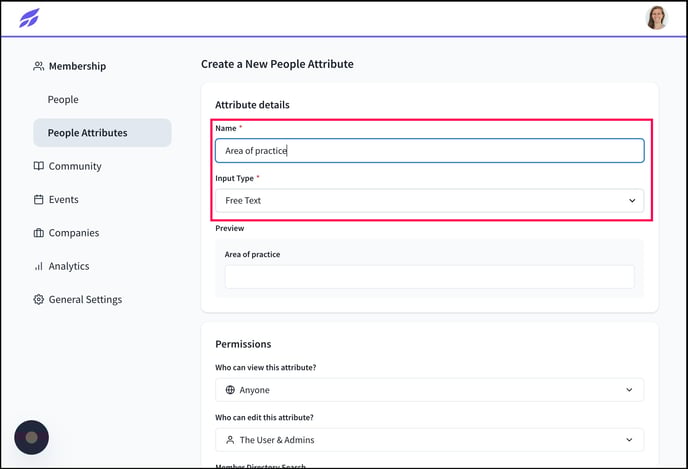Click the Community book icon
The image size is (688, 469).
(x=39, y=166)
